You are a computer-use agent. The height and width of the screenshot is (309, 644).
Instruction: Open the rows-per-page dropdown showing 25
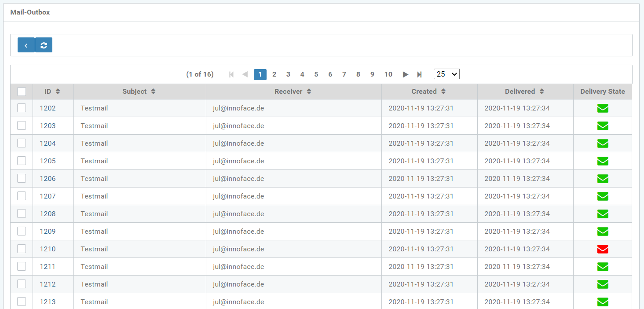(x=446, y=74)
